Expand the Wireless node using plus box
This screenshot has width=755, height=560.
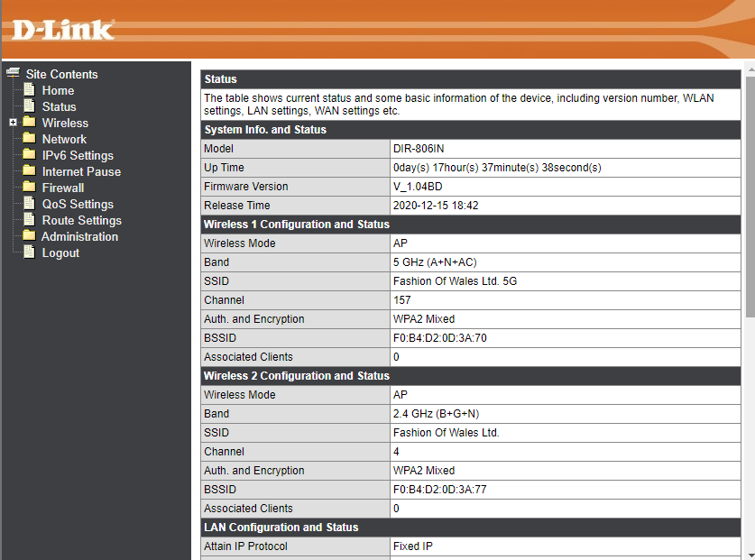click(x=13, y=123)
